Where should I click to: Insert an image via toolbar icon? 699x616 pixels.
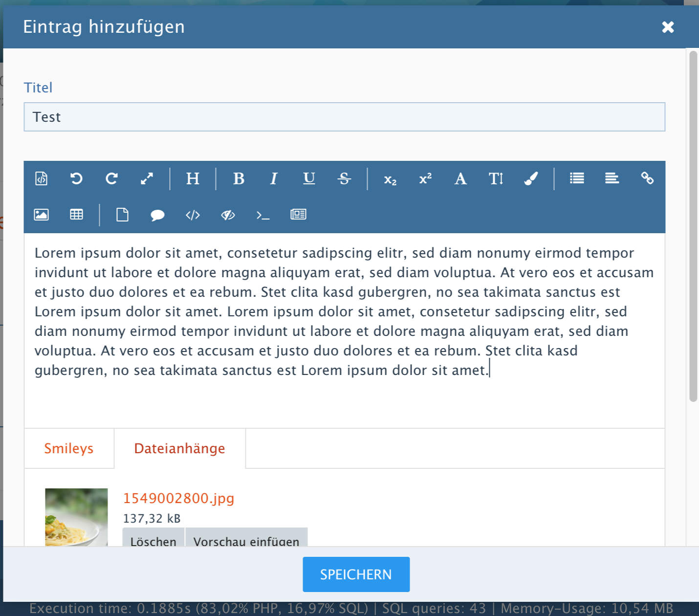42,215
